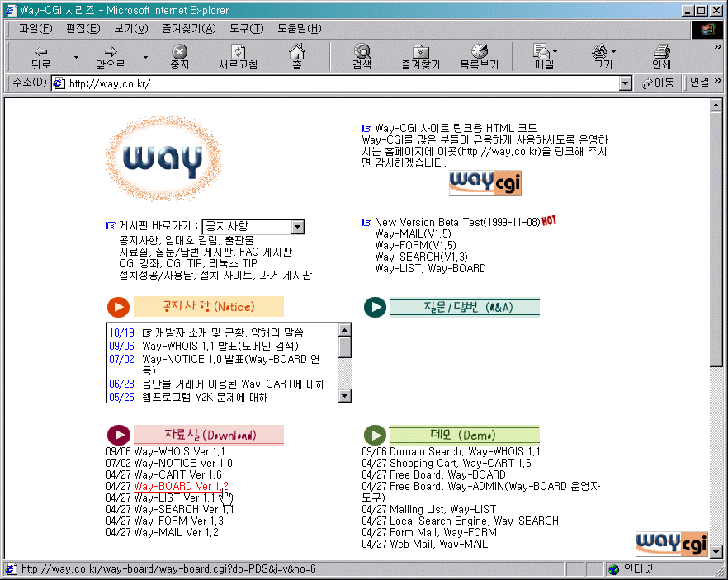Open the Size button dropdown arrow
This screenshot has height=580, width=728.
(x=614, y=51)
